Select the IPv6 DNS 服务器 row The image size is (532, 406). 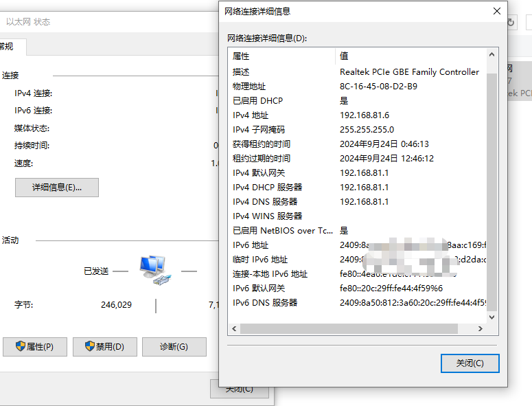coord(358,302)
